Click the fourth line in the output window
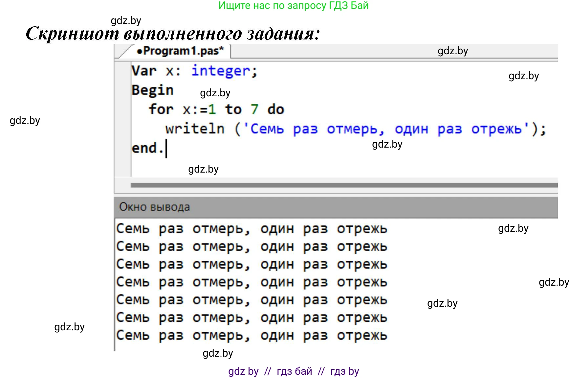Viewport: 588px width, 378px height. tap(251, 282)
